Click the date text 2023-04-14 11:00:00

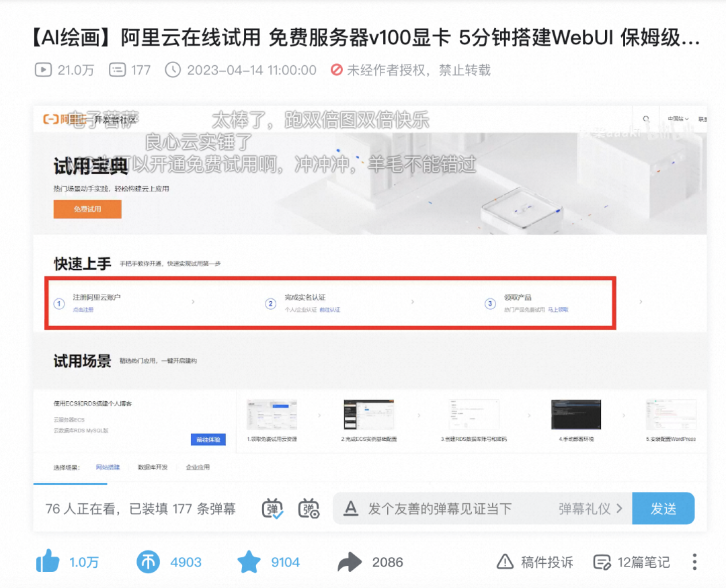pyautogui.click(x=251, y=70)
